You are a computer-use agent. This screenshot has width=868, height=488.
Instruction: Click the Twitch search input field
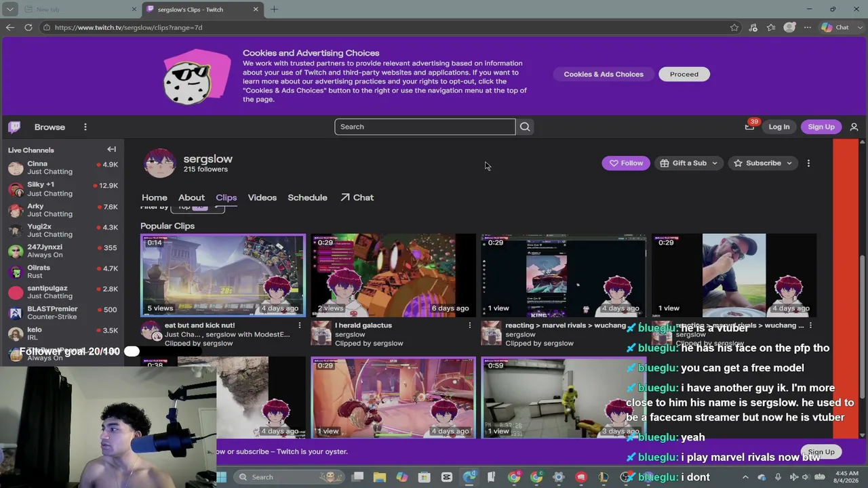[425, 127]
